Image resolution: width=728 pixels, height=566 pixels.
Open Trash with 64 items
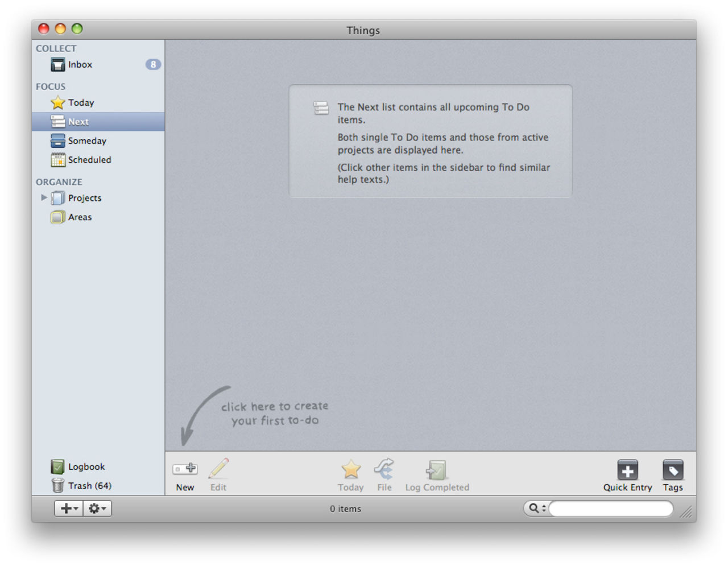click(x=89, y=486)
